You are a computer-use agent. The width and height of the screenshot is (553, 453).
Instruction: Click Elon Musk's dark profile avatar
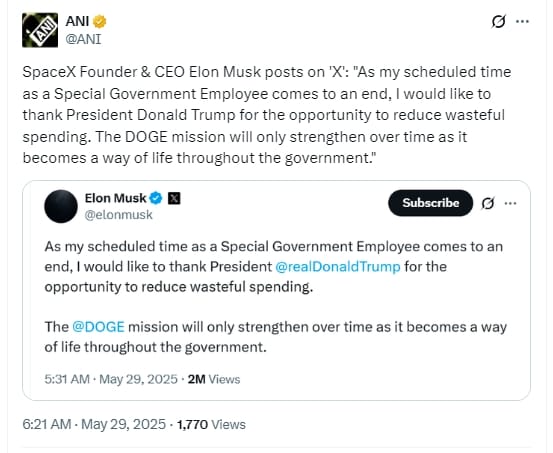tap(61, 206)
